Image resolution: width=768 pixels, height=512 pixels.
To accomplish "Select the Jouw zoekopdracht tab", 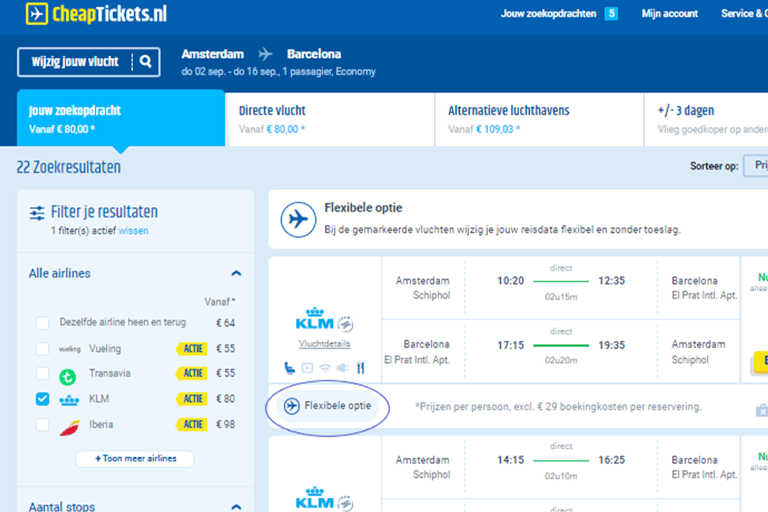I will click(121, 119).
